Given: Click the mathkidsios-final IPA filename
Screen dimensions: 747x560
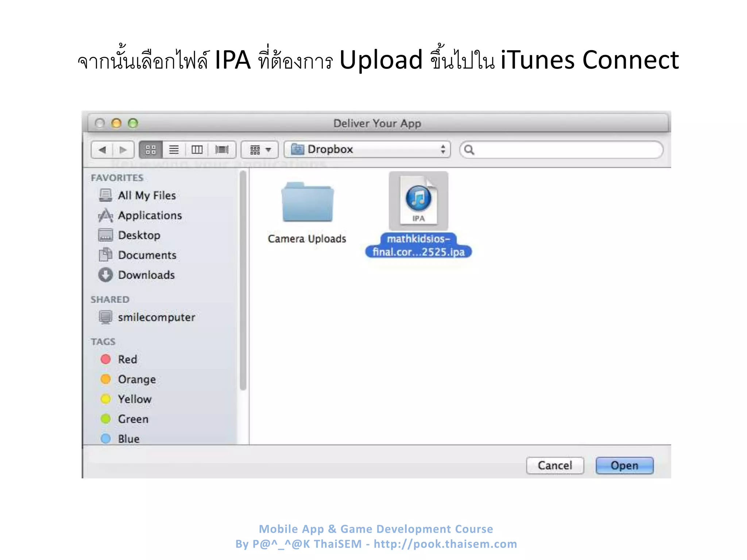Looking at the screenshot, I should 418,245.
